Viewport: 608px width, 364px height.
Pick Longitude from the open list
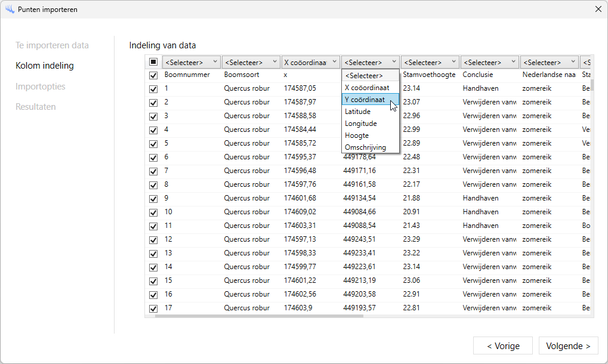tap(360, 124)
